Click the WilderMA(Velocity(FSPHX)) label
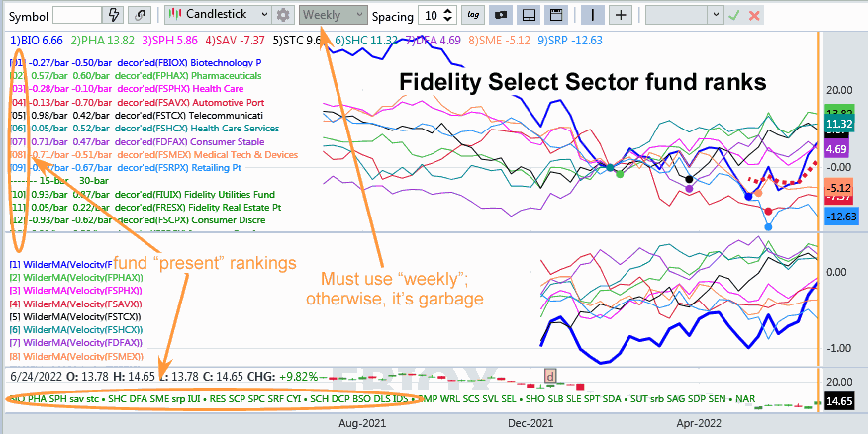This screenshot has height=434, width=868. [x=76, y=291]
